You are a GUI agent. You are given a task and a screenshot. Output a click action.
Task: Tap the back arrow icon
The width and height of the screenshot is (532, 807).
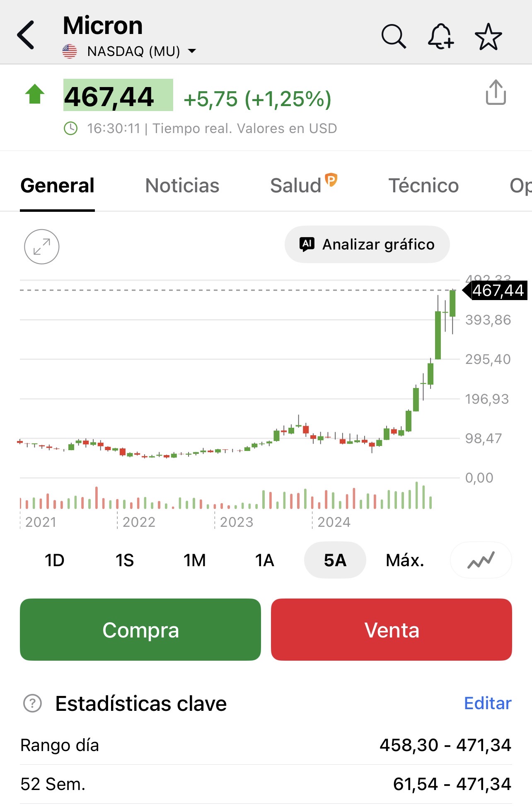click(26, 35)
